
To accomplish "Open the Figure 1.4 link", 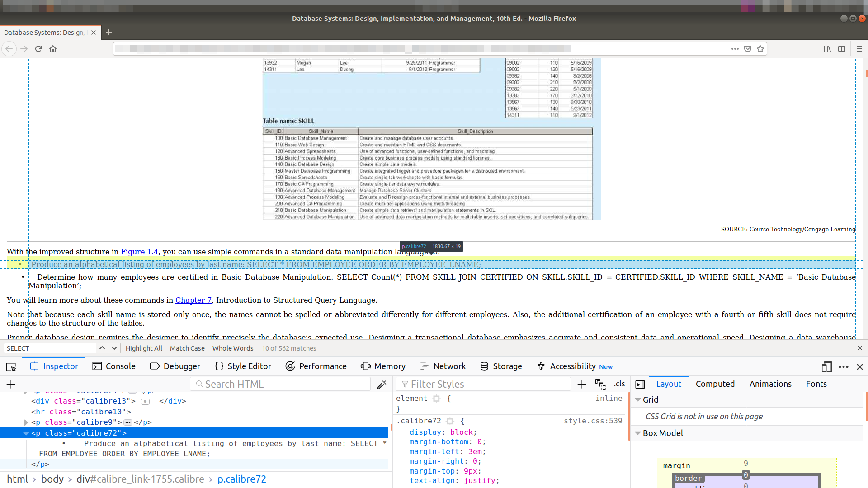I will pyautogui.click(x=139, y=252).
